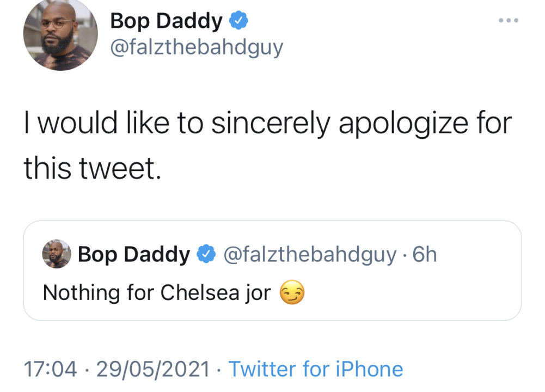Click the verified badge inside the quoted tweet
Image resolution: width=545 pixels, height=392 pixels.
coord(206,254)
